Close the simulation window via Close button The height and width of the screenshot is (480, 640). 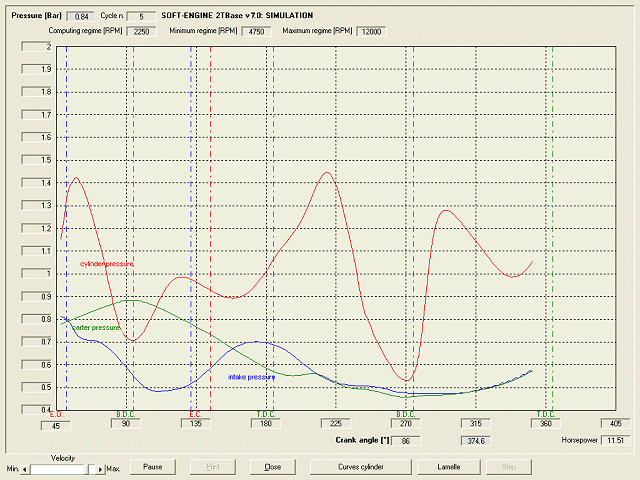(x=273, y=467)
